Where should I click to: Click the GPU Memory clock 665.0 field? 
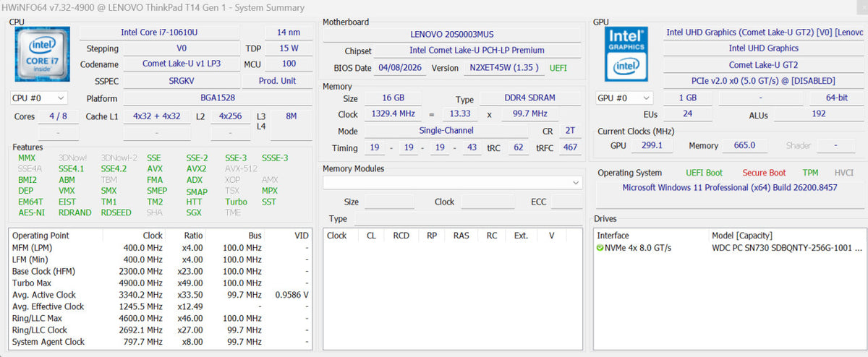pos(744,145)
